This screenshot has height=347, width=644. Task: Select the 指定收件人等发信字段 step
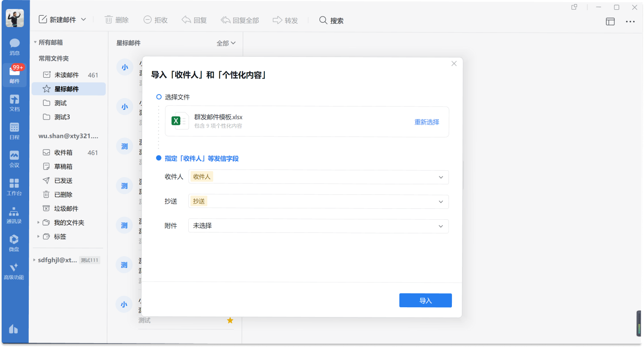[x=159, y=158]
